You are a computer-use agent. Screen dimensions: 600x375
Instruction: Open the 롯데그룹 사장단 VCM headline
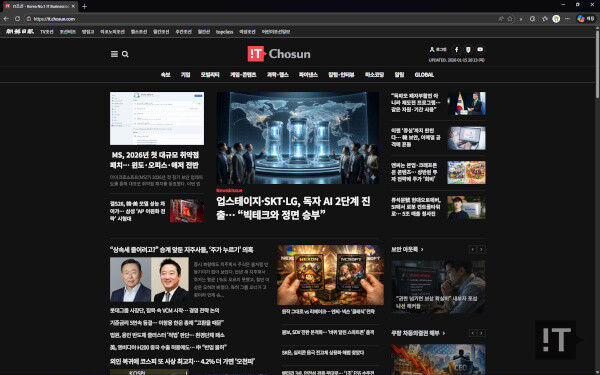coord(165,310)
